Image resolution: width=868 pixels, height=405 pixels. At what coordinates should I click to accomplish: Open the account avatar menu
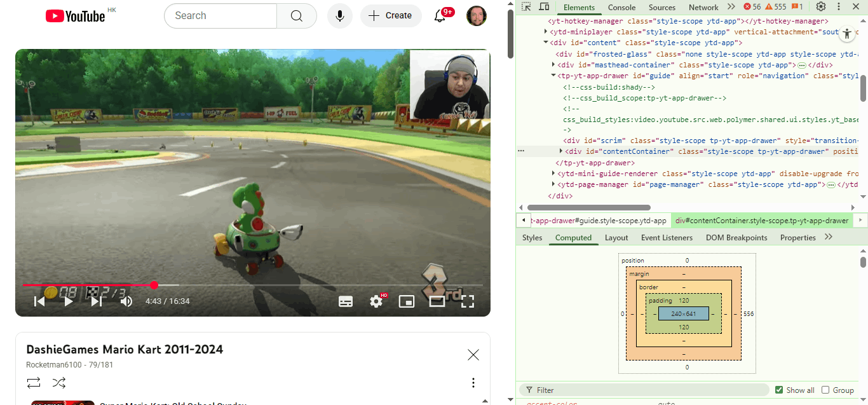[x=477, y=16]
